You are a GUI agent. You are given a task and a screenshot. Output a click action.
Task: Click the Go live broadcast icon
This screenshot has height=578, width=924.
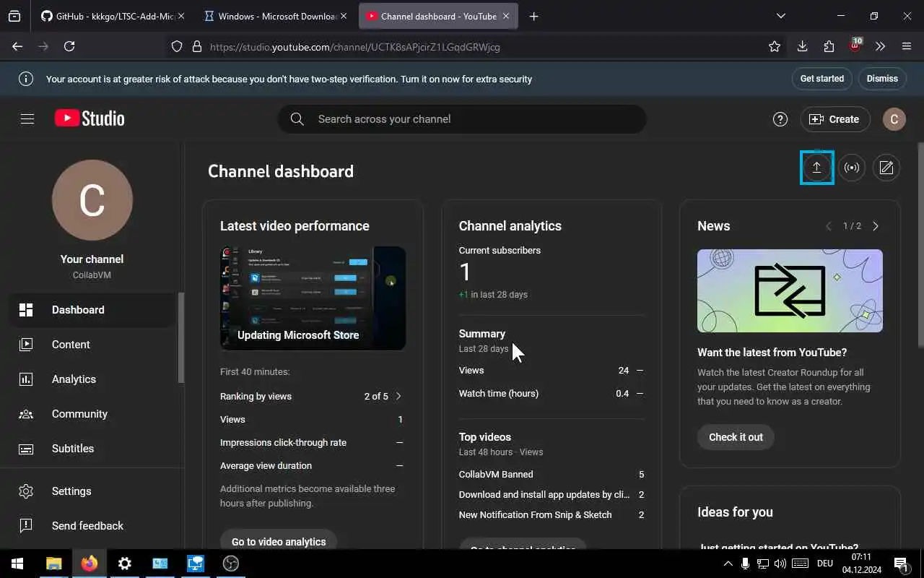coord(852,168)
